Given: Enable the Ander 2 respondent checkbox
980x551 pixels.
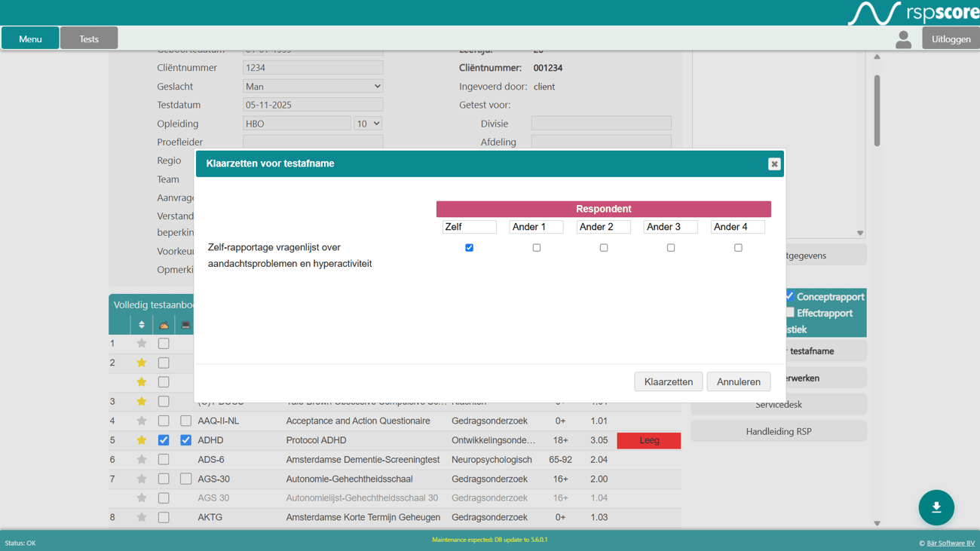Looking at the screenshot, I should [603, 247].
